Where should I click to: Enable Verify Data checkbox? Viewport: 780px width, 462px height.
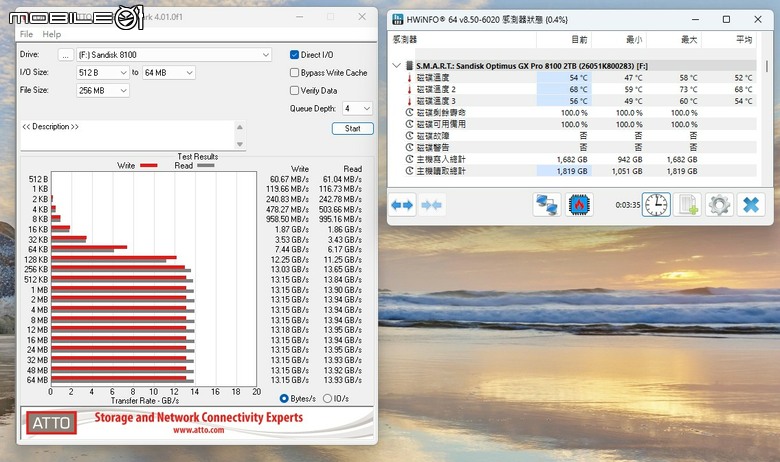294,91
